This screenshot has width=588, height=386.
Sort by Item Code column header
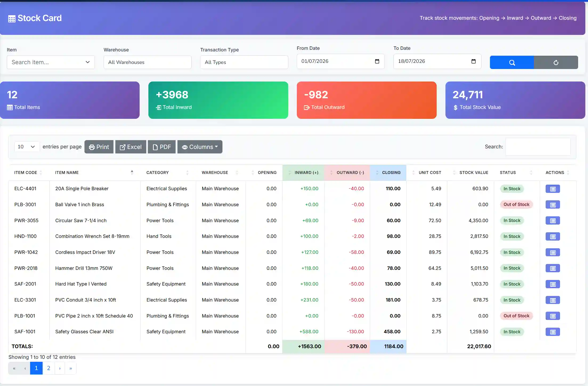(29, 173)
